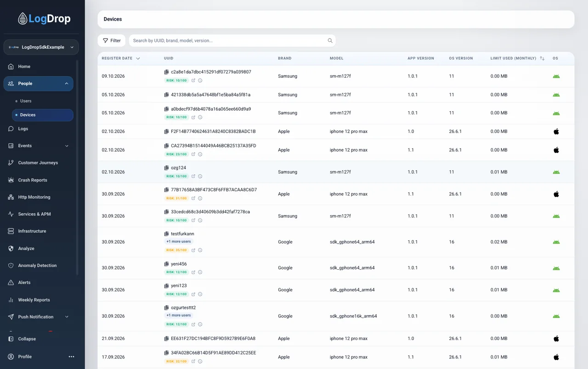Collapse the sidebar with Collapse button
Viewport: 588px width, 369px height.
click(x=27, y=339)
